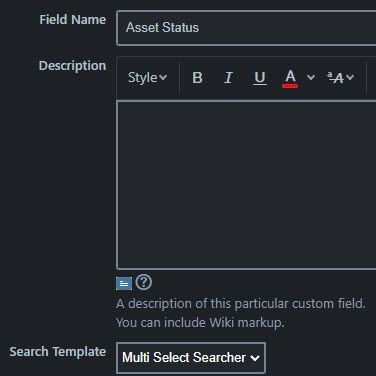The image size is (376, 376).
Task: Toggle italic formatting in description editor
Action: pyautogui.click(x=228, y=78)
